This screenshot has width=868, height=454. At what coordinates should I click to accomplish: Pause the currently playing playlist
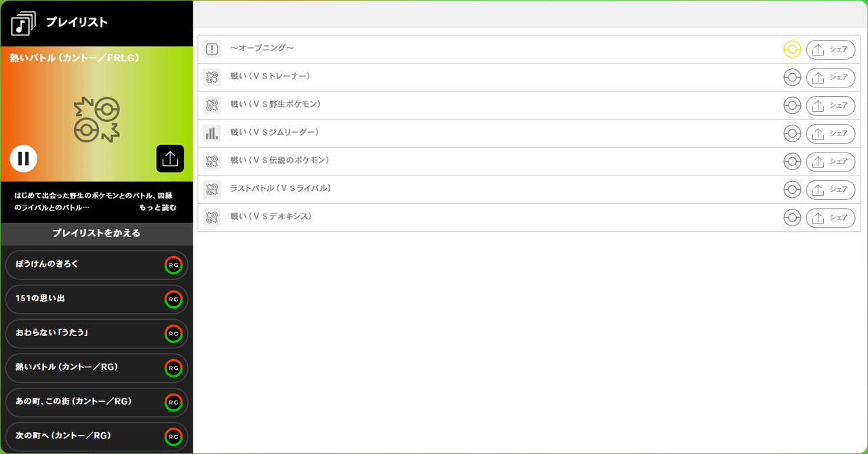pos(24,159)
